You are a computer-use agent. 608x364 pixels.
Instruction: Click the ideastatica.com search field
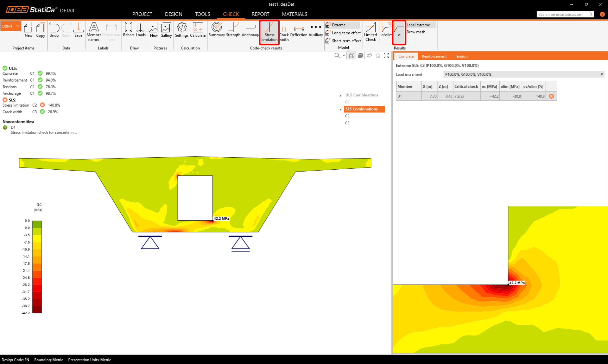coord(562,14)
